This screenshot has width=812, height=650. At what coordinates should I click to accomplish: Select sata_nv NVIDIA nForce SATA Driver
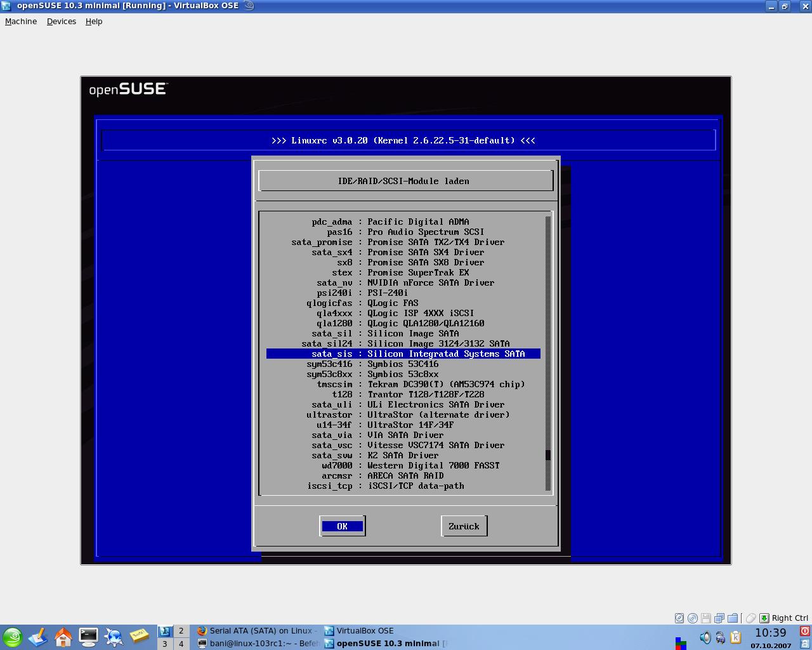[403, 282]
